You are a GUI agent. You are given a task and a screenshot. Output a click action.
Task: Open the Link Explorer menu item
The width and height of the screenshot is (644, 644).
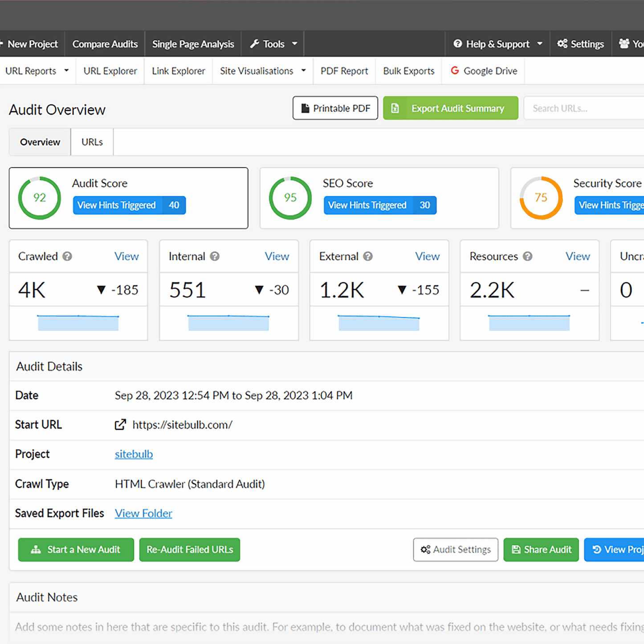point(178,71)
